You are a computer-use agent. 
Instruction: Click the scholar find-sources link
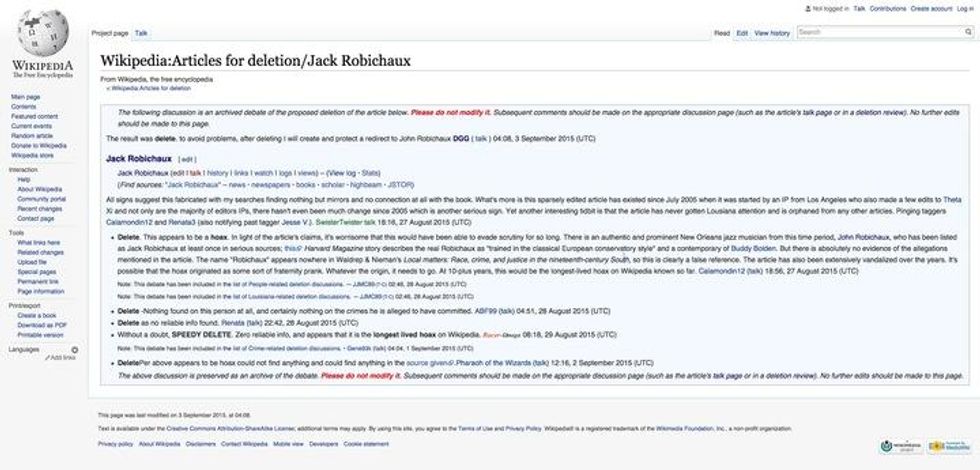[x=332, y=185]
